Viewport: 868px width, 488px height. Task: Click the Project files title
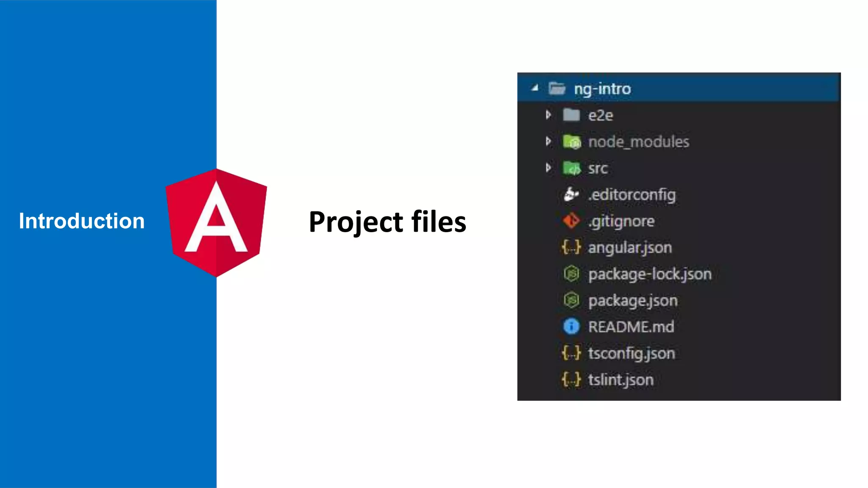tap(387, 222)
